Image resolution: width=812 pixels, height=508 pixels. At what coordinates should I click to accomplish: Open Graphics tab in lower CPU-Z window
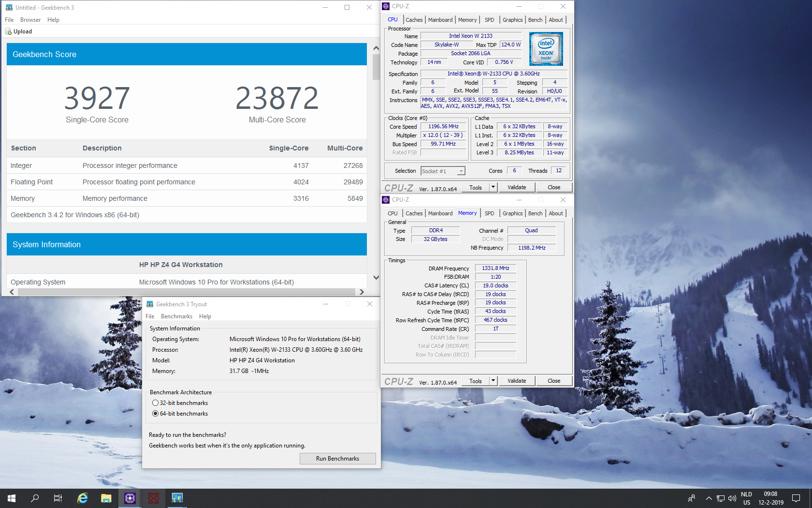(x=513, y=213)
